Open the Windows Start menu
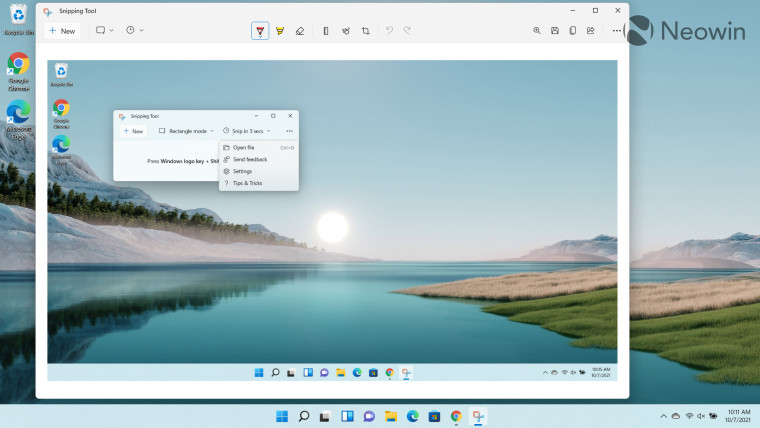This screenshot has width=760, height=428. click(x=282, y=416)
